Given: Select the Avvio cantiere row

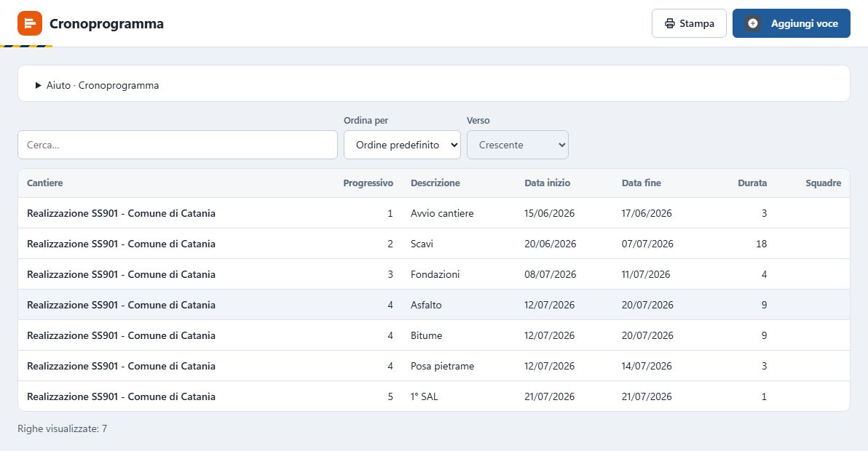Looking at the screenshot, I should click(x=434, y=213).
